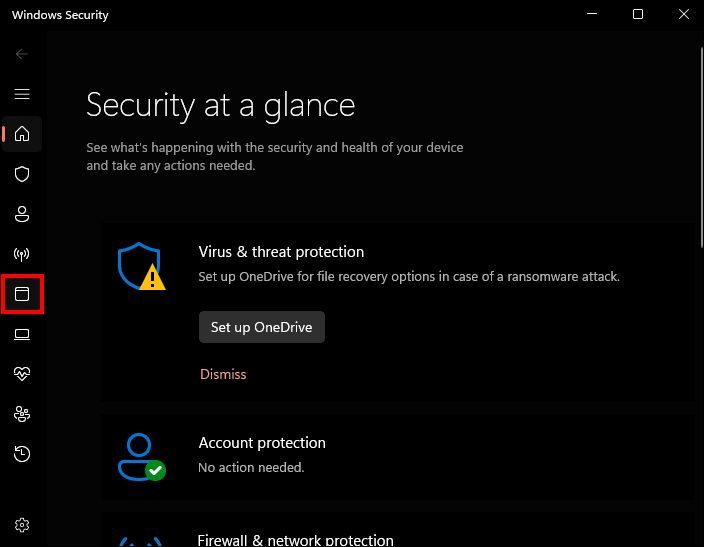
Task: Open Settings gear icon in sidebar
Action: coord(22,525)
